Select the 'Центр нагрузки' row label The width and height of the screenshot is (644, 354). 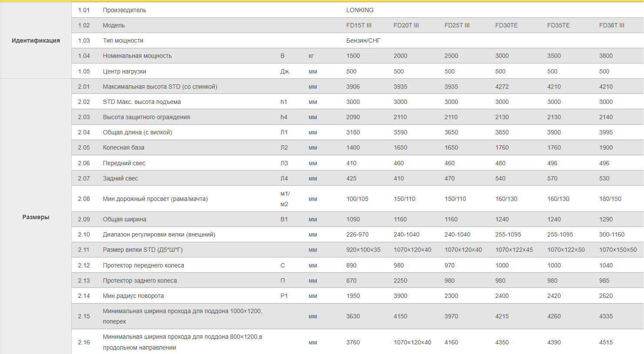pyautogui.click(x=125, y=71)
